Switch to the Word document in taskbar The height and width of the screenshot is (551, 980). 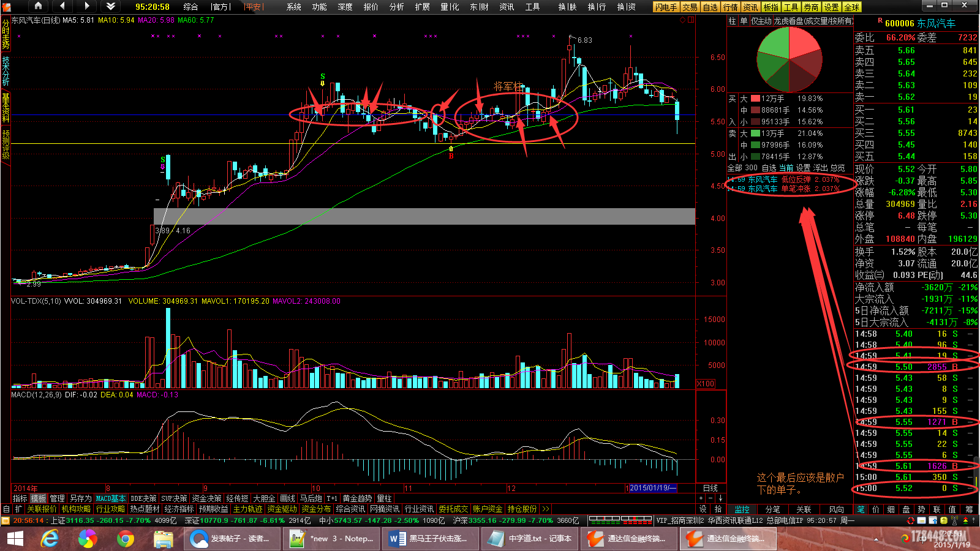click(x=430, y=539)
